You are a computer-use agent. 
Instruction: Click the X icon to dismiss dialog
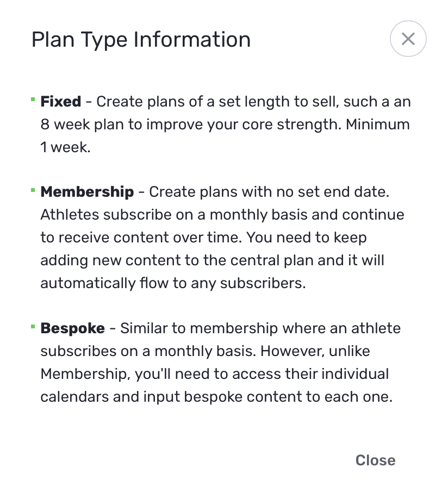(x=408, y=39)
